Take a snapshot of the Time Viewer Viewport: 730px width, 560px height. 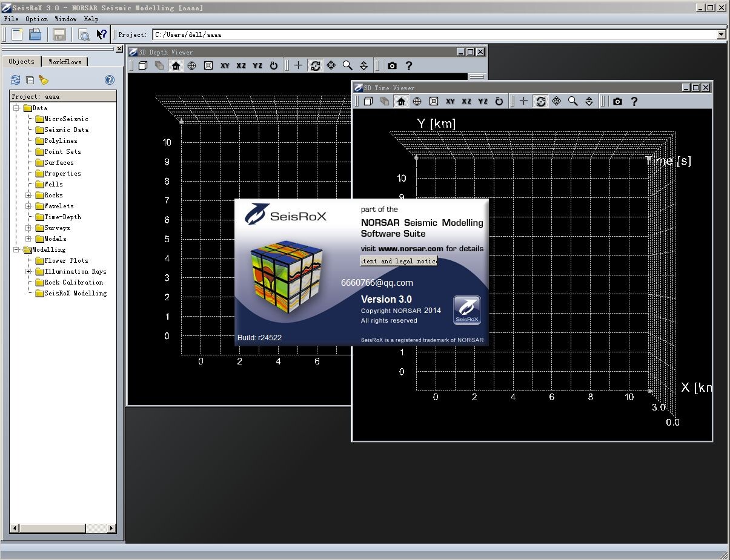click(x=617, y=101)
